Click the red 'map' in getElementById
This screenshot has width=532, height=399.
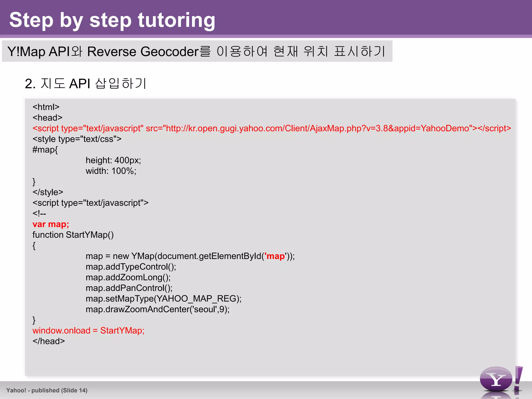[276, 256]
